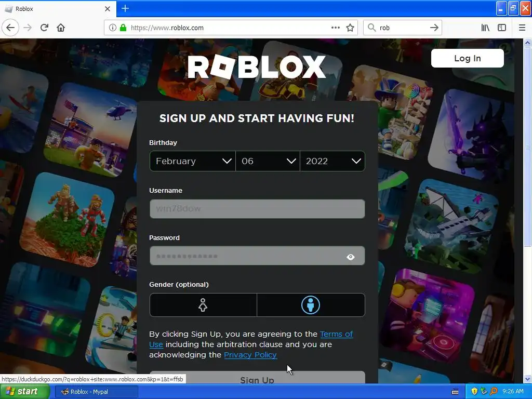Open a new tab with plus button

pyautogui.click(x=125, y=8)
